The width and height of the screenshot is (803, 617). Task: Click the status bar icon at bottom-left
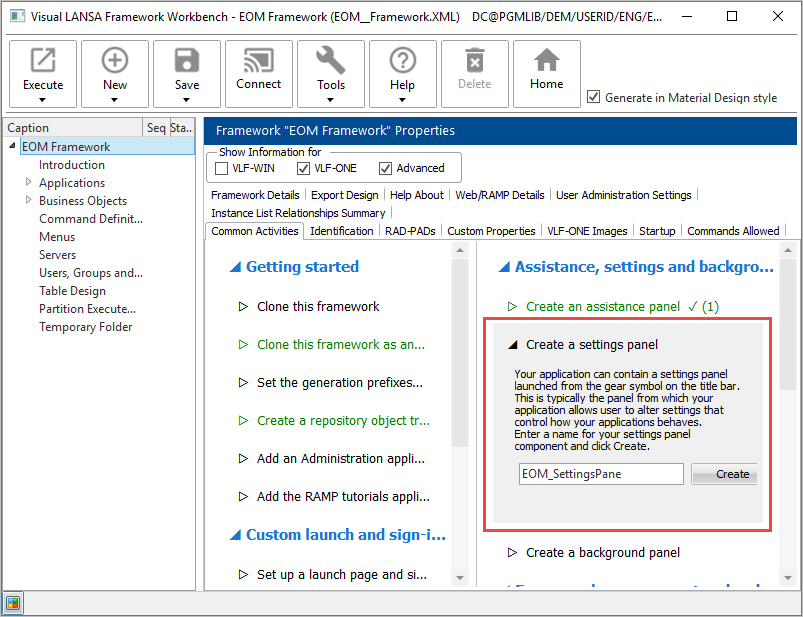[x=13, y=603]
